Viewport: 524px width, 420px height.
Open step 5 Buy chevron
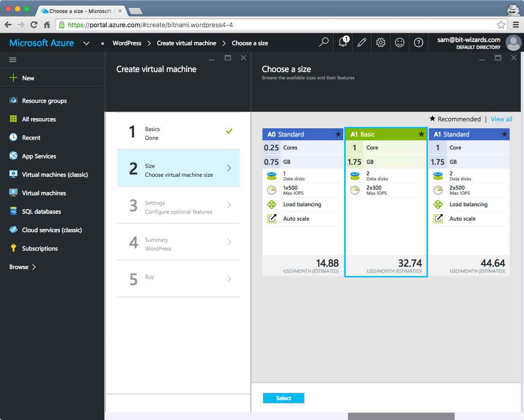229,278
